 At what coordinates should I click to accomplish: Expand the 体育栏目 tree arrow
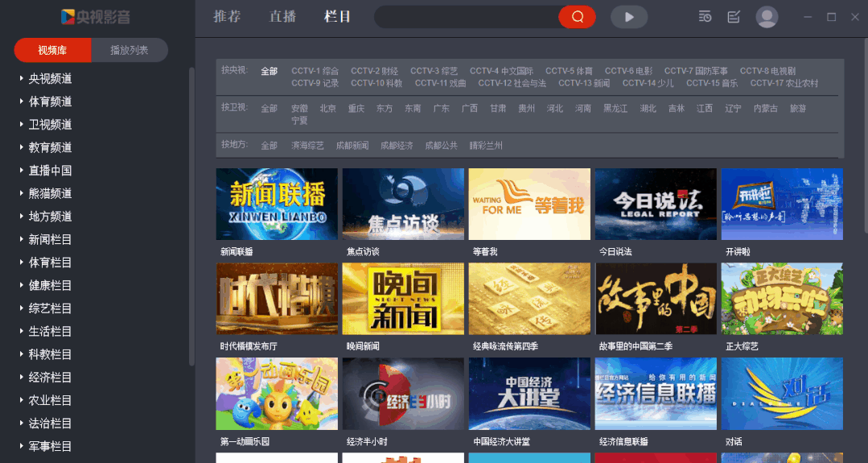21,263
